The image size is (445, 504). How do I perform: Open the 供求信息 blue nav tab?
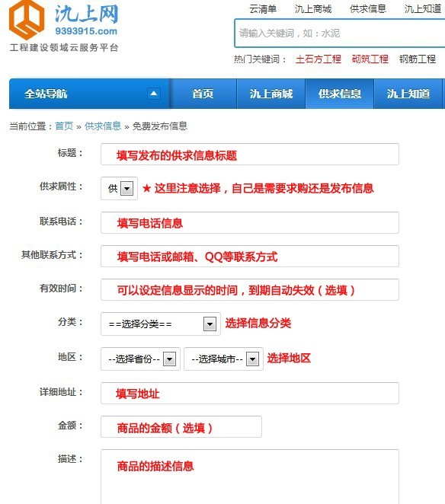tap(339, 94)
